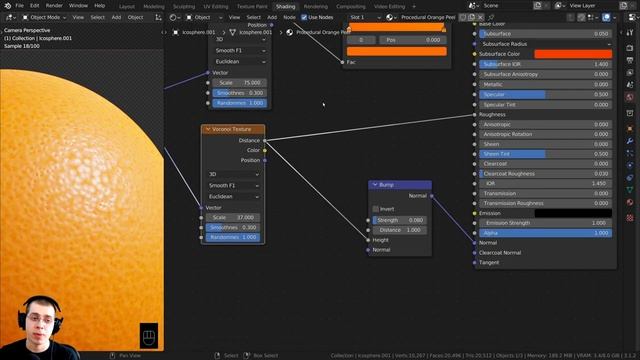Screen dimensions: 640x360
Task: Expand the Subsurface Radius dropdown
Action: tap(545, 44)
